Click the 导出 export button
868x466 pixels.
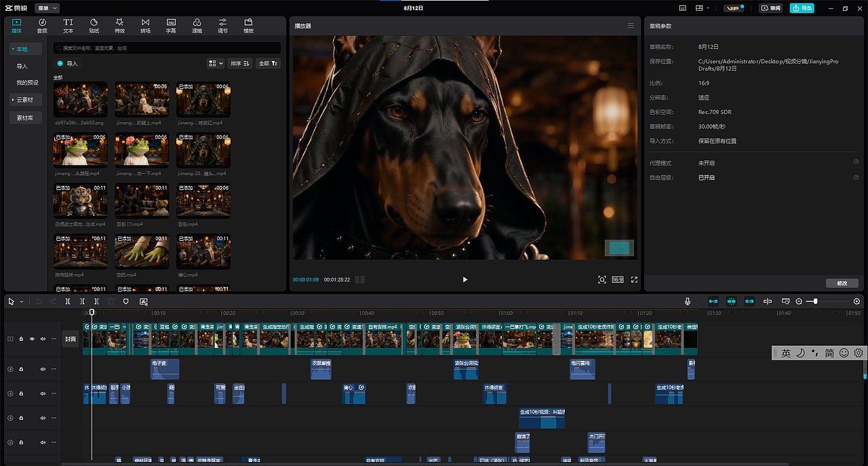coord(802,8)
